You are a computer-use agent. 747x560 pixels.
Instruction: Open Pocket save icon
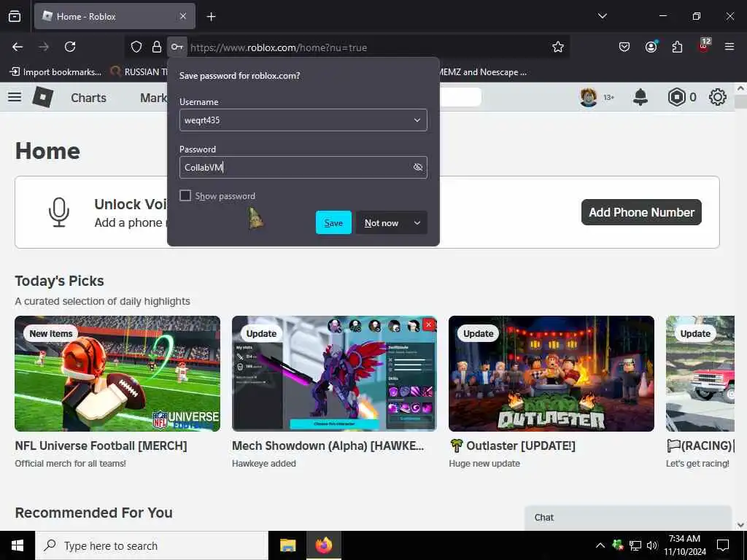tap(624, 47)
